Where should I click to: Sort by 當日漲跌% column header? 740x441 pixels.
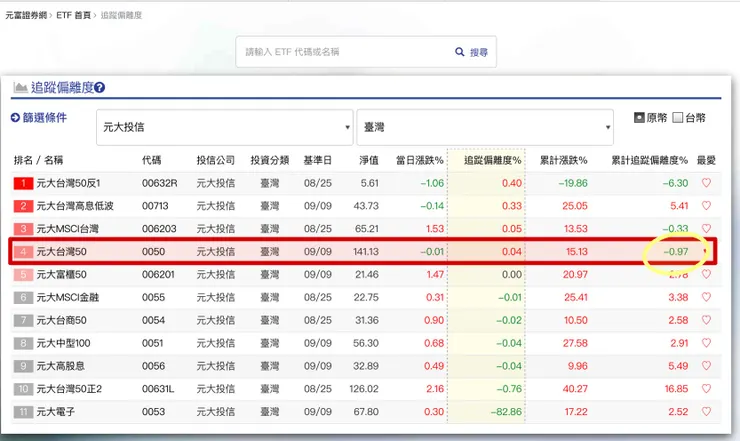pyautogui.click(x=420, y=160)
